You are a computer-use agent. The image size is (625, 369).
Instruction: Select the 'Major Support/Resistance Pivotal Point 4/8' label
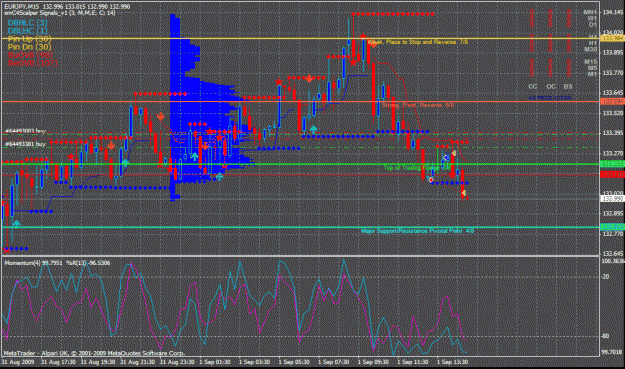pyautogui.click(x=417, y=231)
